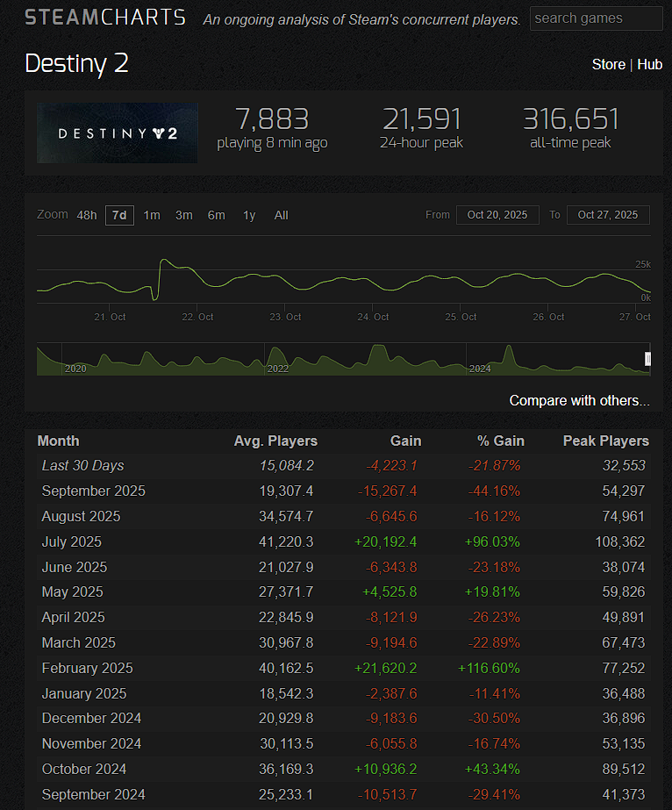Select the September 2024 row label
The height and width of the screenshot is (810, 672).
point(94,794)
